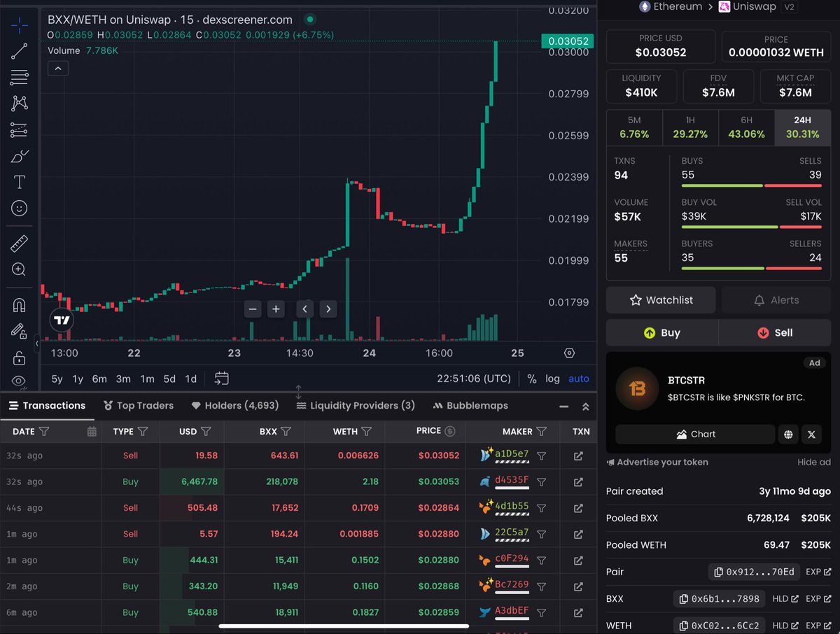Screen dimensions: 840x634
Task: Select the trend line drawing tool
Action: point(19,51)
